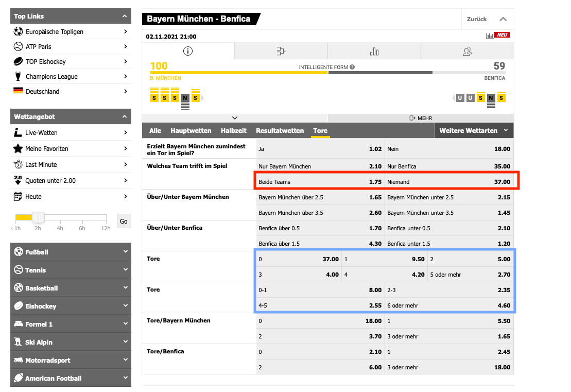The image size is (571, 392).
Task: Open the Weitere Wettarten dropdown
Action: [474, 130]
